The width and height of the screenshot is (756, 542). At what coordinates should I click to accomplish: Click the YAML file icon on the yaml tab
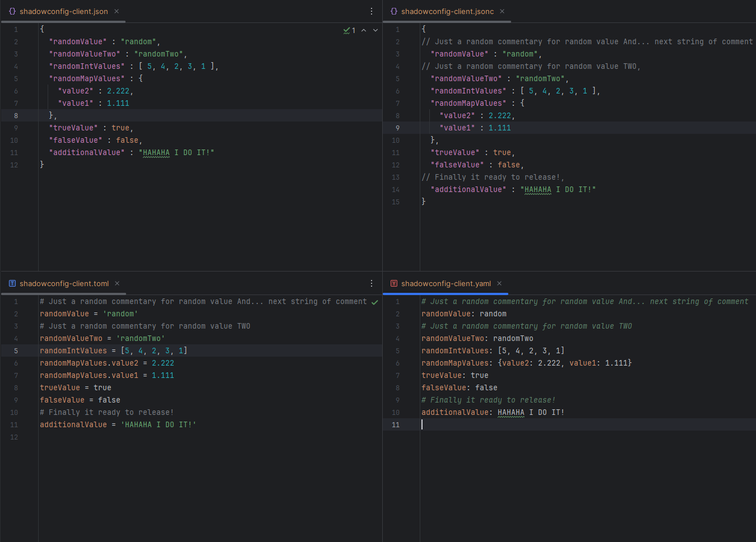pyautogui.click(x=394, y=283)
